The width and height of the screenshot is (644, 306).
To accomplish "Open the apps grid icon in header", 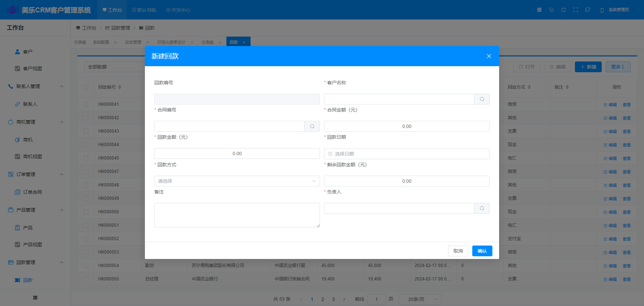I will pos(539,10).
